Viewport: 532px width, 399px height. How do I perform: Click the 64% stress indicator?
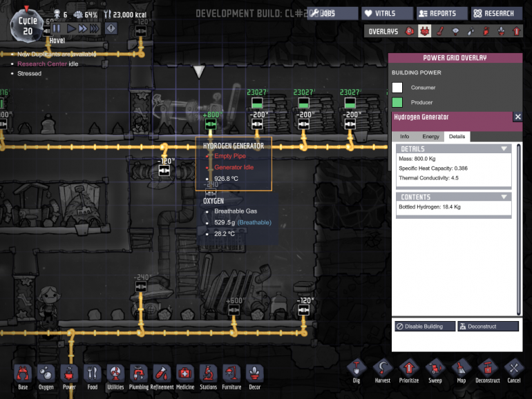coord(86,14)
